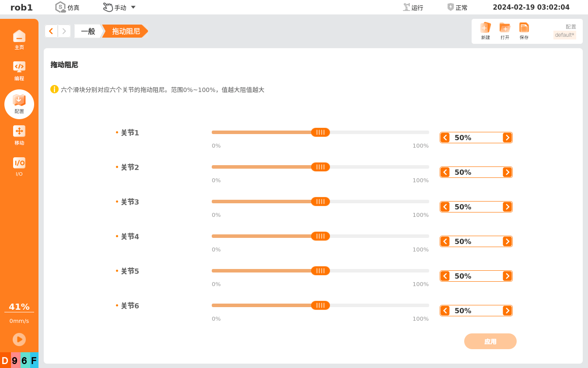Click the D status block
Viewport: 588px width, 368px height.
click(5, 361)
